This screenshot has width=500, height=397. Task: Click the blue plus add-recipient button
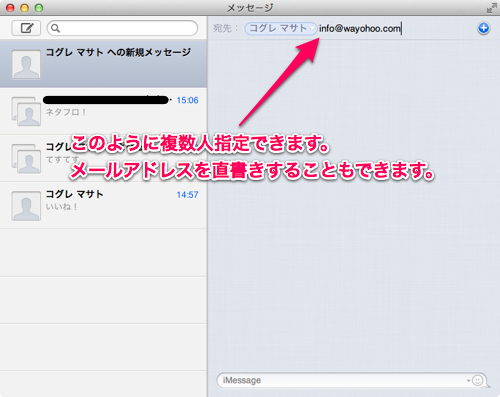pyautogui.click(x=483, y=28)
